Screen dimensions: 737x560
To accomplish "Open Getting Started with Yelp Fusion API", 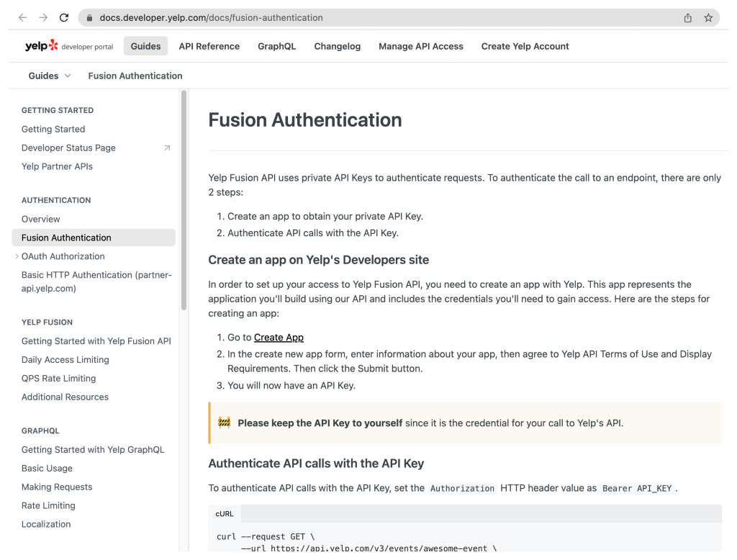I will [96, 341].
